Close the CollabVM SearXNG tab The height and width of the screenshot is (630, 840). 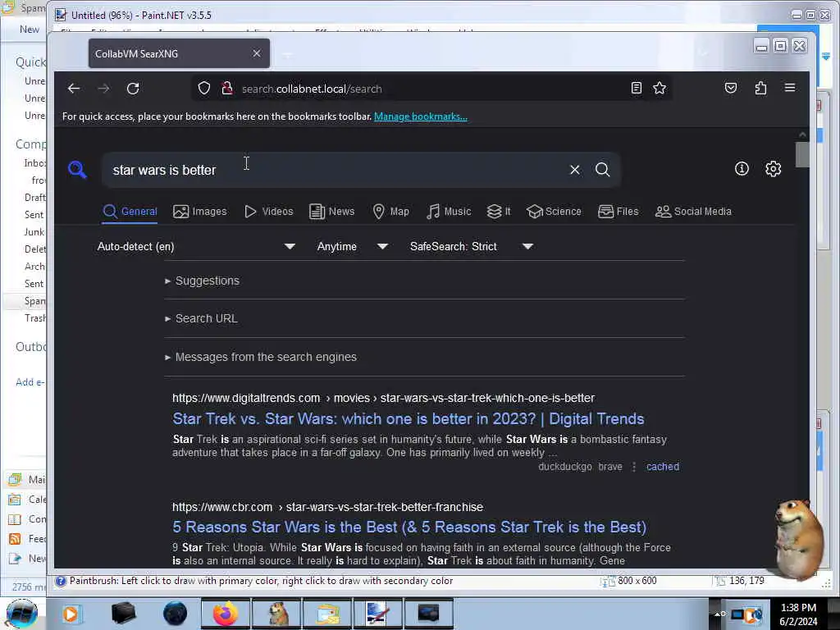click(257, 53)
